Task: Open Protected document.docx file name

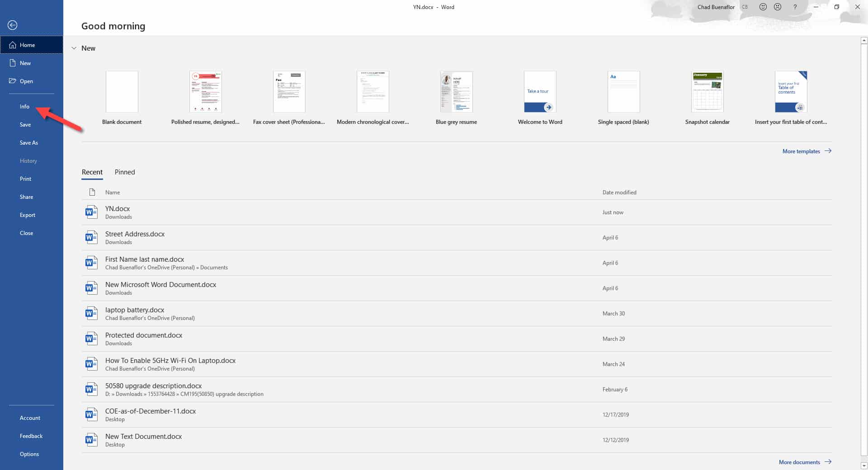Action: coord(144,335)
